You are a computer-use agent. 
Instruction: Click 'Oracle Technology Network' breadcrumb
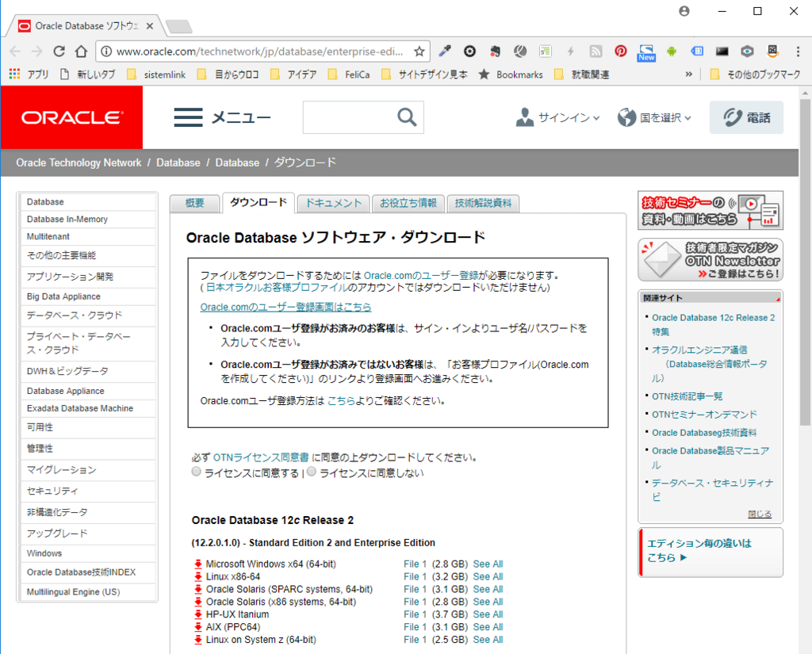tap(79, 163)
